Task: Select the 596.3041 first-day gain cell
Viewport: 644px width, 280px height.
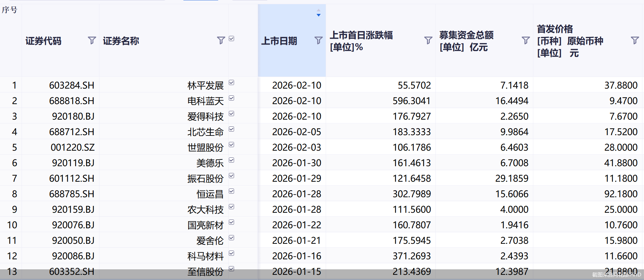Action: coord(412,101)
